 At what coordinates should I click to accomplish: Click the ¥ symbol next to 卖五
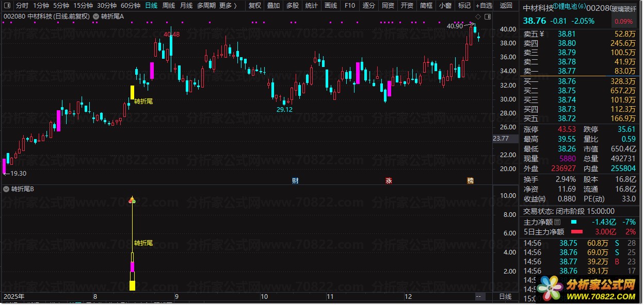coord(542,34)
